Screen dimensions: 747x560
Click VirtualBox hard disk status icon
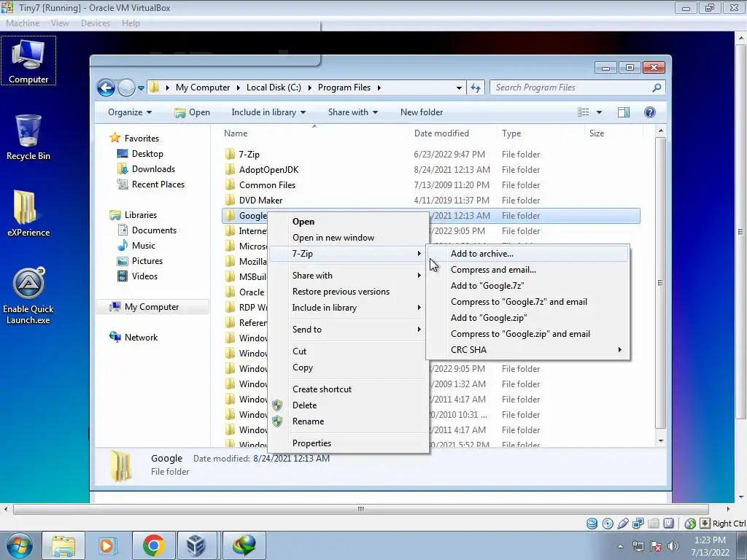pos(592,524)
